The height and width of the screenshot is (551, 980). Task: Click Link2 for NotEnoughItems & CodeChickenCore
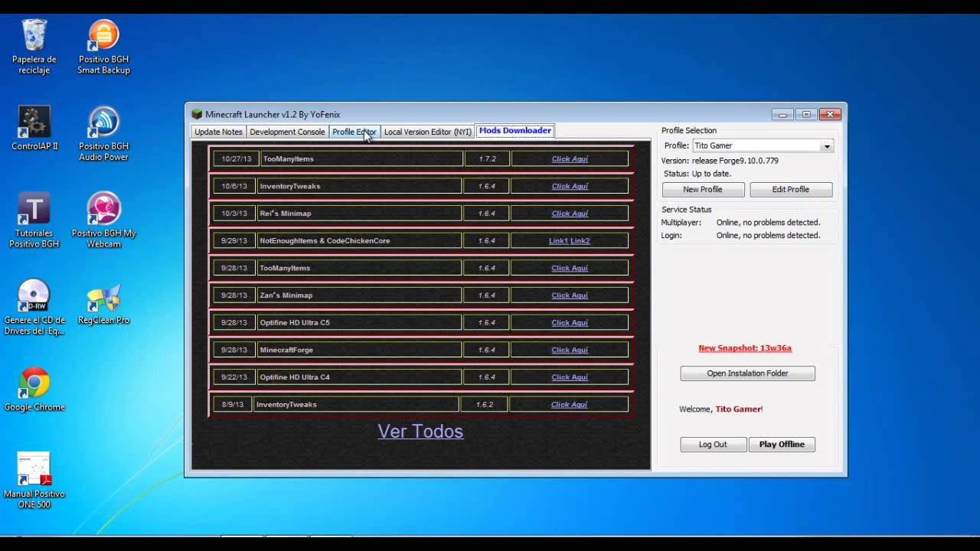pos(580,241)
